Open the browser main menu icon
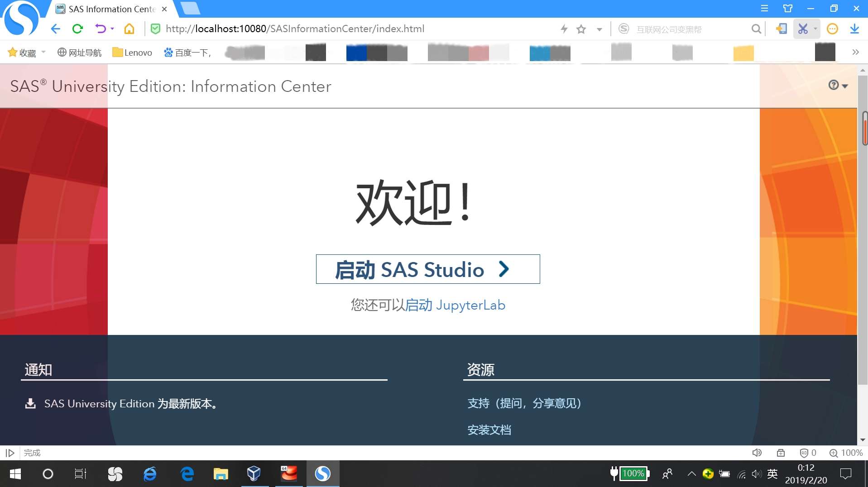Viewport: 868px width, 487px height. (764, 9)
